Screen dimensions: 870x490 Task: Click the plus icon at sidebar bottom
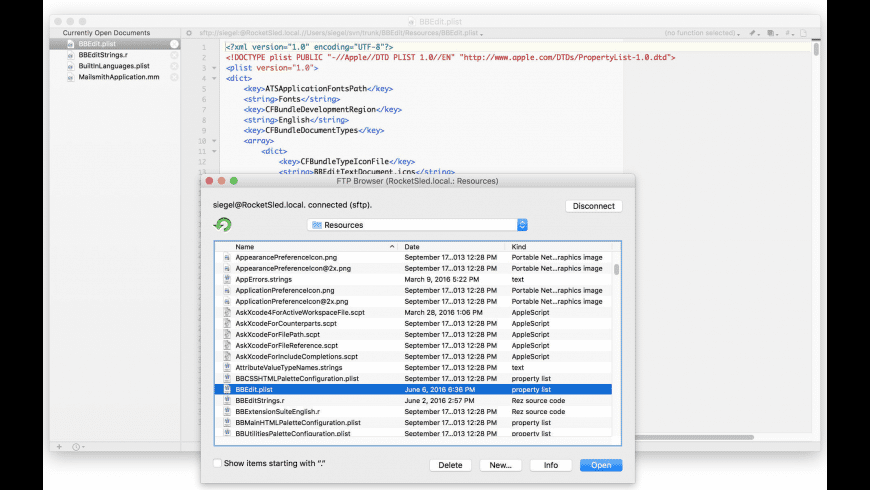click(x=59, y=447)
